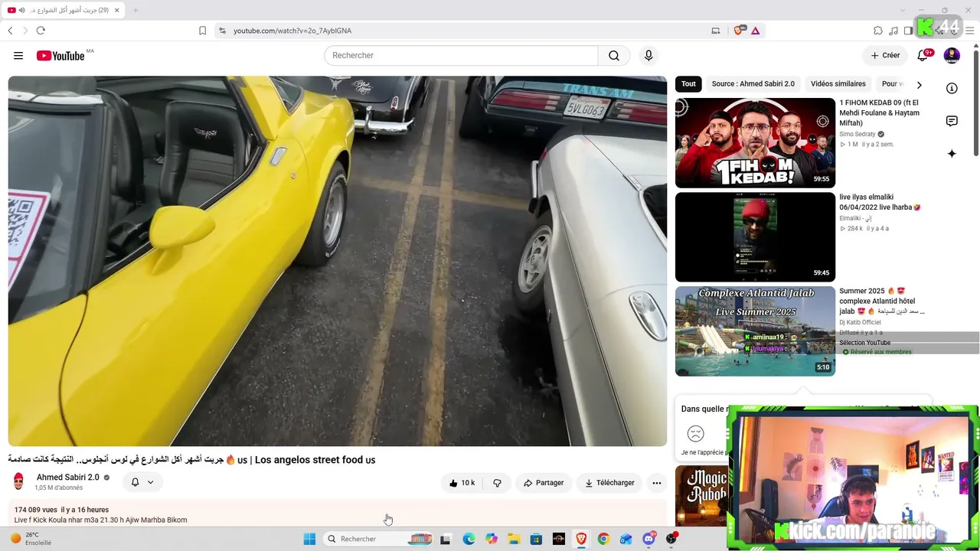This screenshot has width=980, height=551.
Task: Mute the tab via speaker icon
Action: (x=21, y=10)
